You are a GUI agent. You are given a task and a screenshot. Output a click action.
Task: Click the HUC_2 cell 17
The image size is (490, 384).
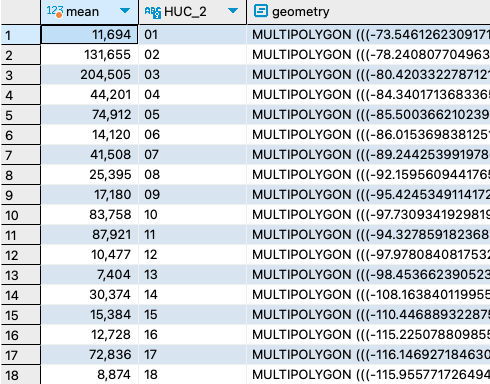click(192, 355)
